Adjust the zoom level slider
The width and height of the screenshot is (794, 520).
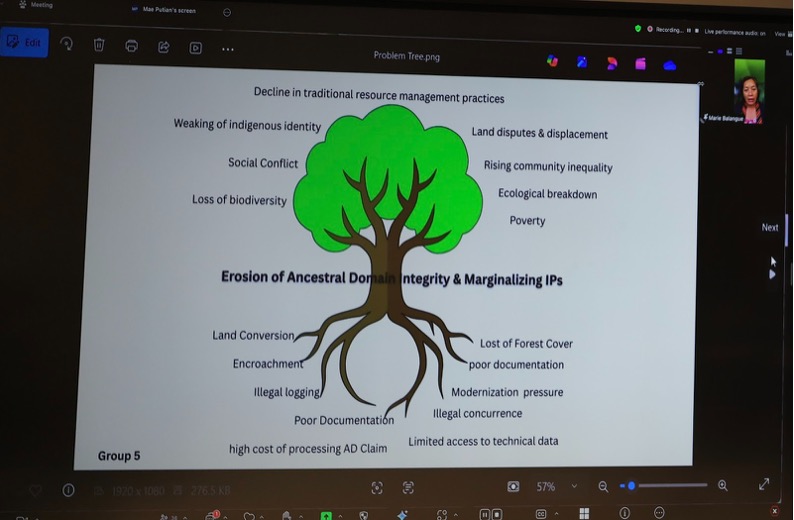click(x=632, y=486)
